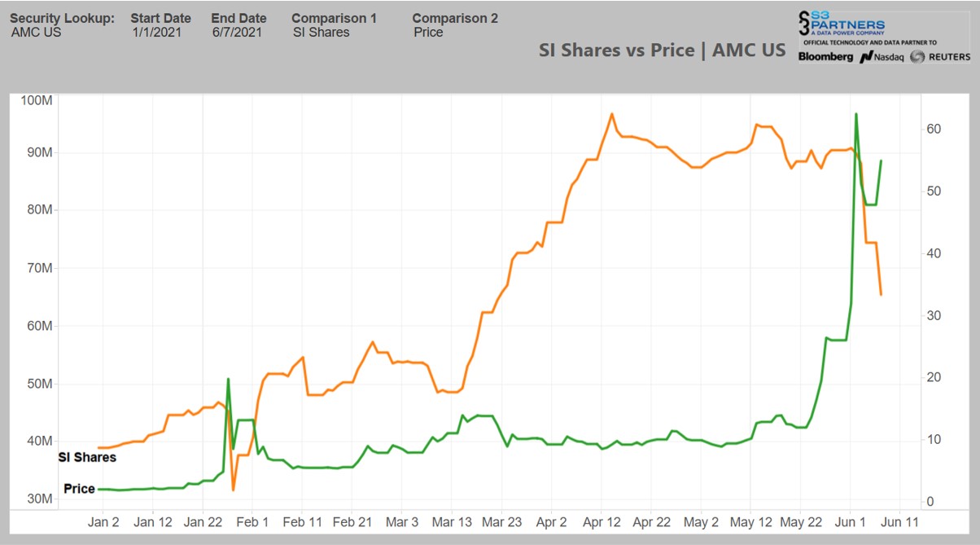The image size is (980, 545).
Task: Click the SI Shares line label
Action: click(87, 458)
